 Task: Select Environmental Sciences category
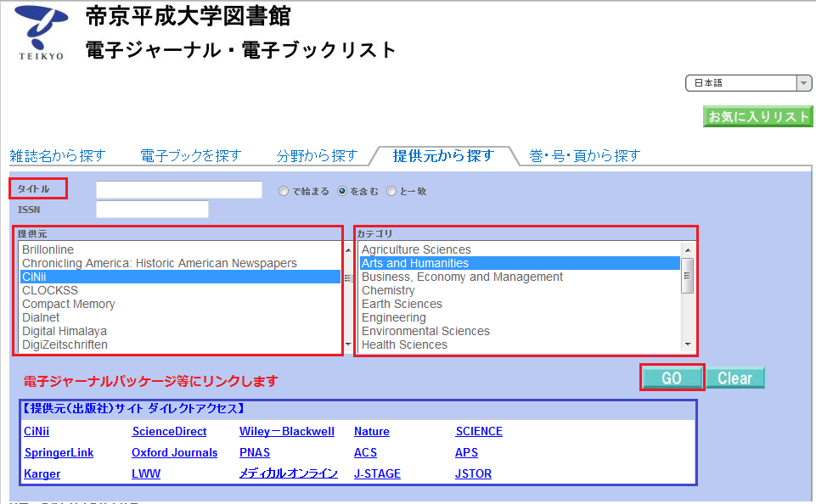point(520,331)
